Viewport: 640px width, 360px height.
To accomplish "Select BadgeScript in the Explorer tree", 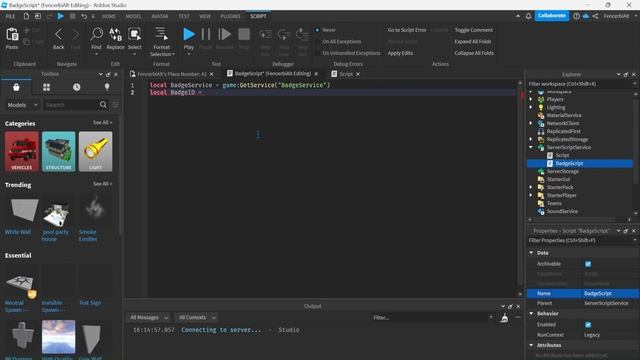I will (x=569, y=163).
